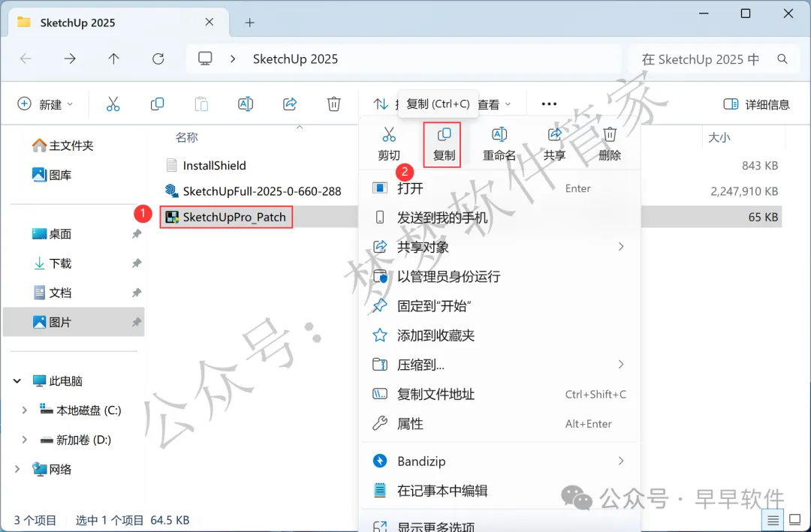
Task: Select the SketchUpPro_Patch file
Action: click(225, 217)
